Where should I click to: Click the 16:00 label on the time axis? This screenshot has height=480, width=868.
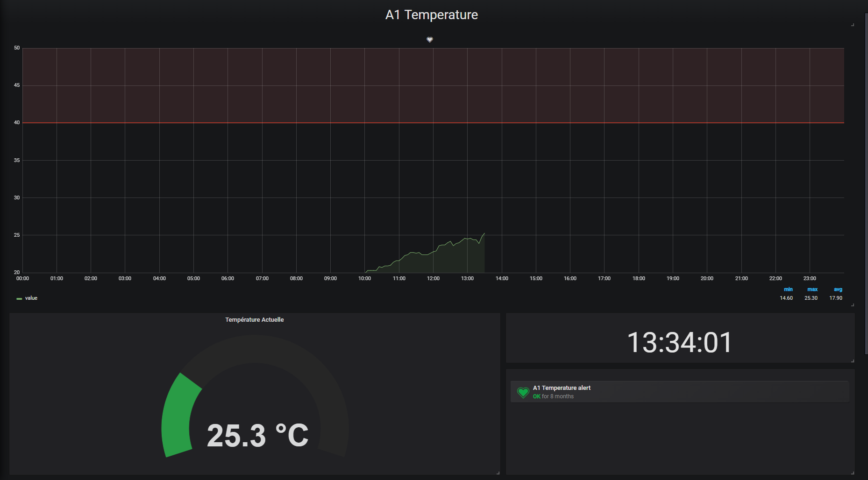coord(570,278)
